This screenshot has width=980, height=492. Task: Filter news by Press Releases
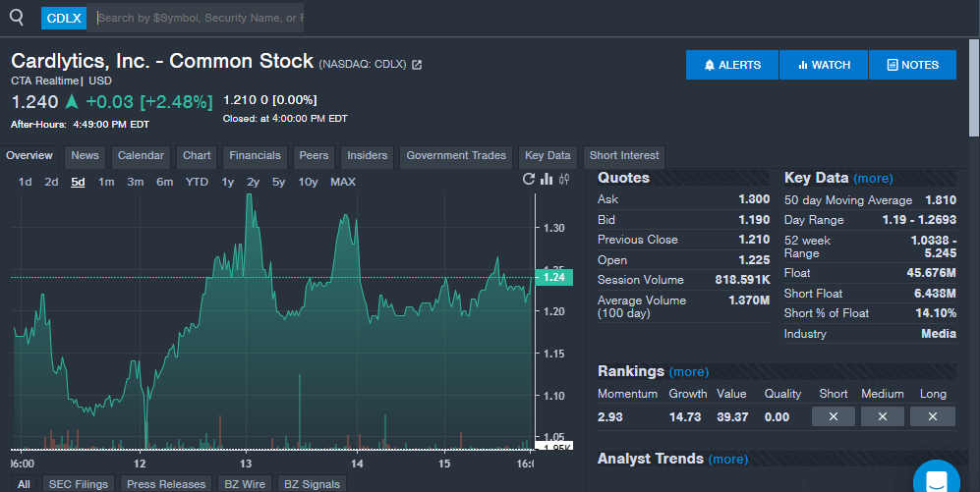point(166,484)
